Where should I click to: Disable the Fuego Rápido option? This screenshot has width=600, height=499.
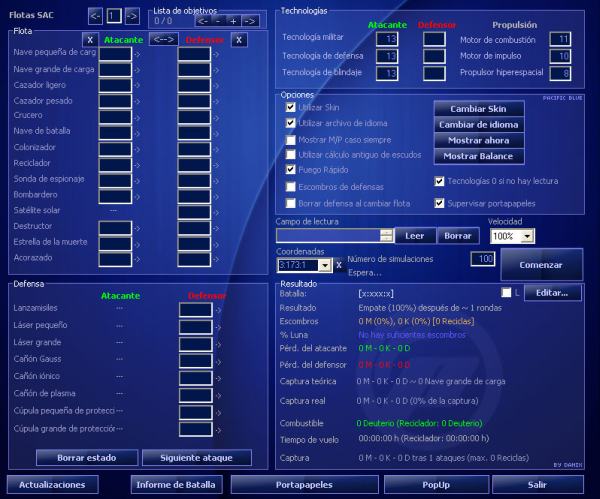[291, 170]
